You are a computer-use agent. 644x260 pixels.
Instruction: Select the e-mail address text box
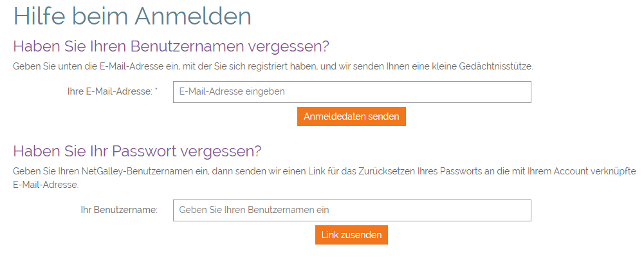(352, 92)
